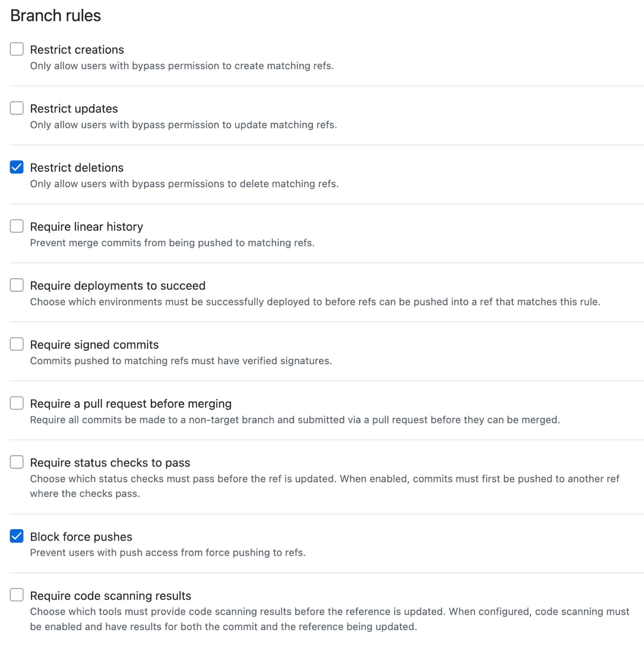The height and width of the screenshot is (646, 644).
Task: Click the "Require code scanning results" label
Action: (x=110, y=596)
